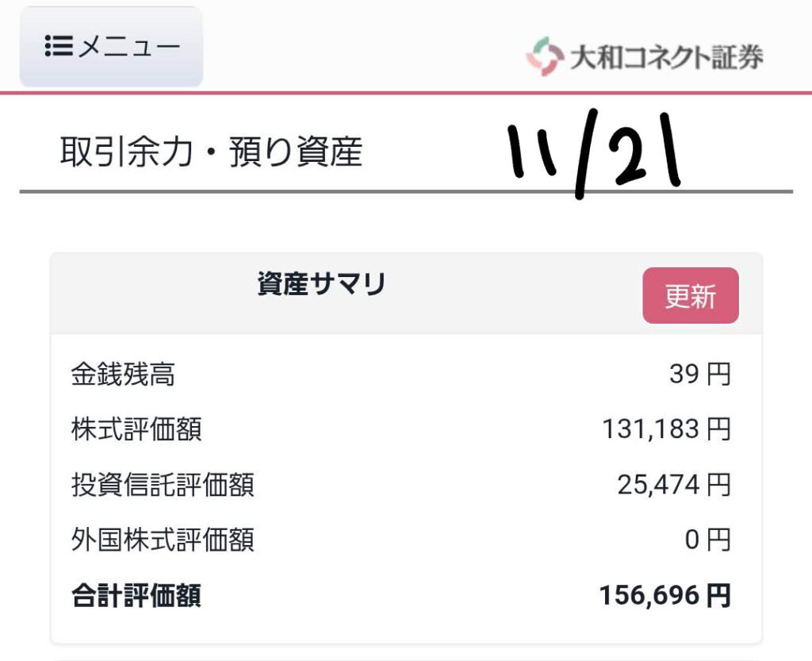The width and height of the screenshot is (812, 661).
Task: Select the 株式評価額 row label
Action: pyautogui.click(x=136, y=429)
